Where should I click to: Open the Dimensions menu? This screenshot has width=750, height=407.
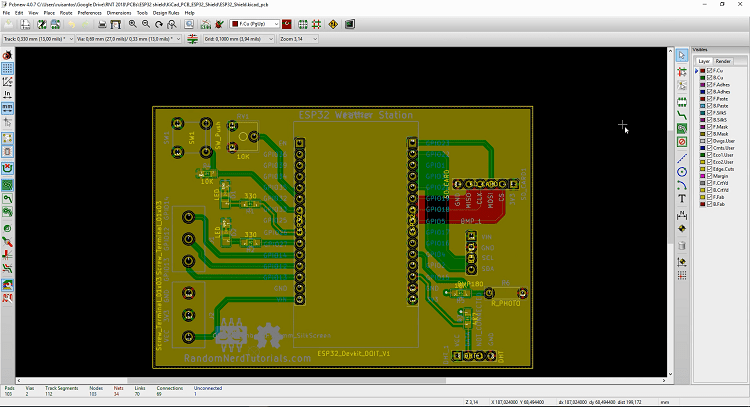(118, 13)
